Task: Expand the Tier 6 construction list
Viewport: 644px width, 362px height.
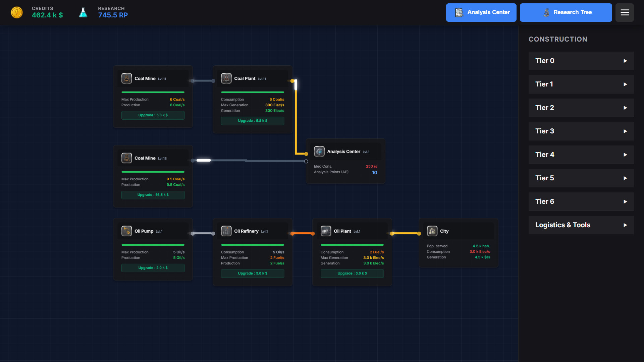Action: tap(581, 201)
